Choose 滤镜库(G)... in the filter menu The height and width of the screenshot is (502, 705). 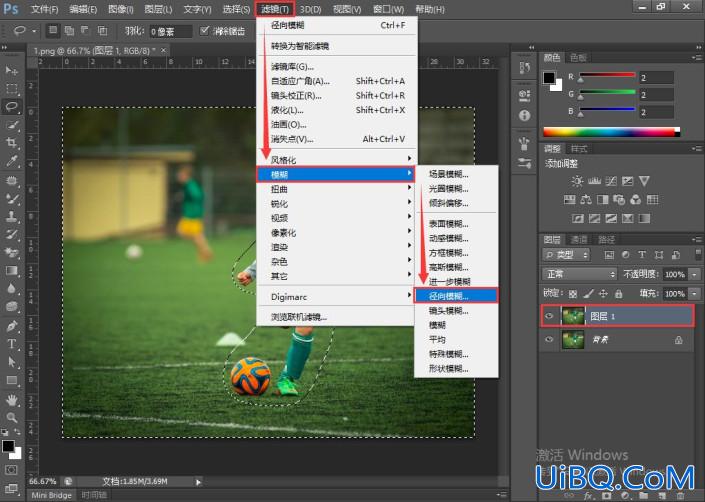[335, 67]
